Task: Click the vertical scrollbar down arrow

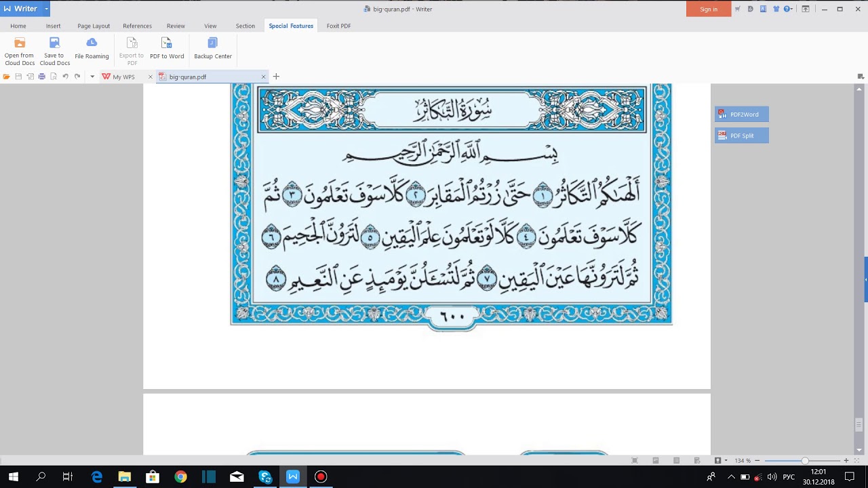Action: (x=859, y=450)
